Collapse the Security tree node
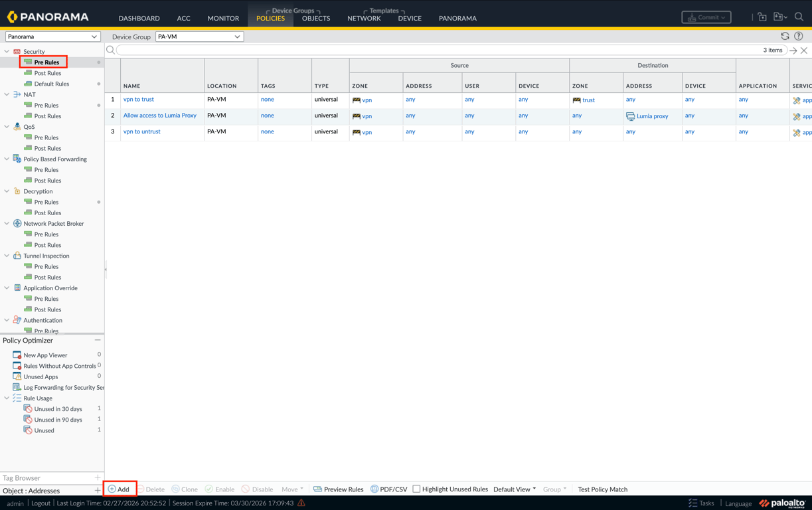This screenshot has width=812, height=510. 7,52
